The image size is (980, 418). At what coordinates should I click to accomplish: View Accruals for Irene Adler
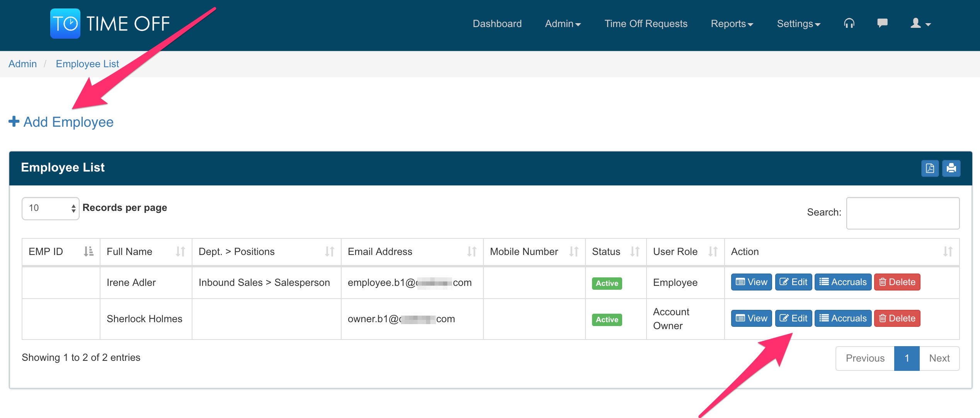pyautogui.click(x=843, y=282)
